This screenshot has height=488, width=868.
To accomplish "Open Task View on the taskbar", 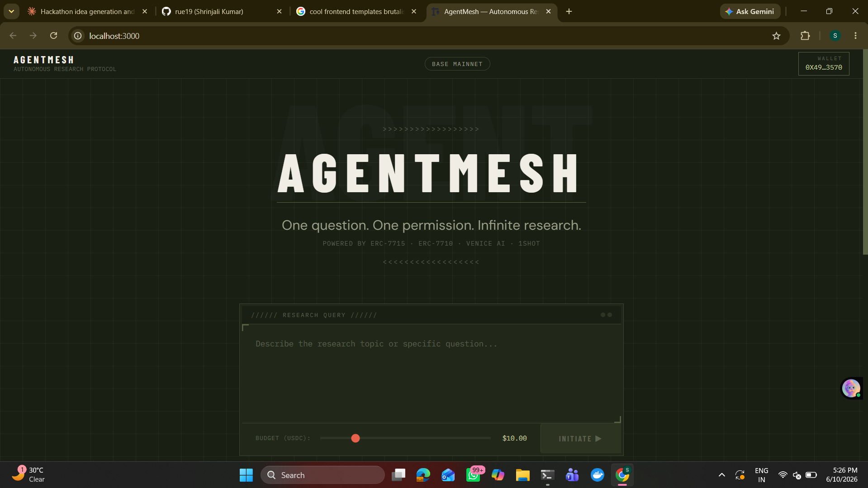I will click(x=398, y=475).
